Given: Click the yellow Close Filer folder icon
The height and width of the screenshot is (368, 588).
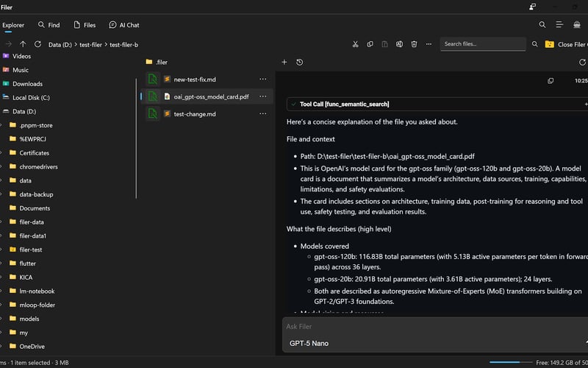Looking at the screenshot, I should point(549,44).
